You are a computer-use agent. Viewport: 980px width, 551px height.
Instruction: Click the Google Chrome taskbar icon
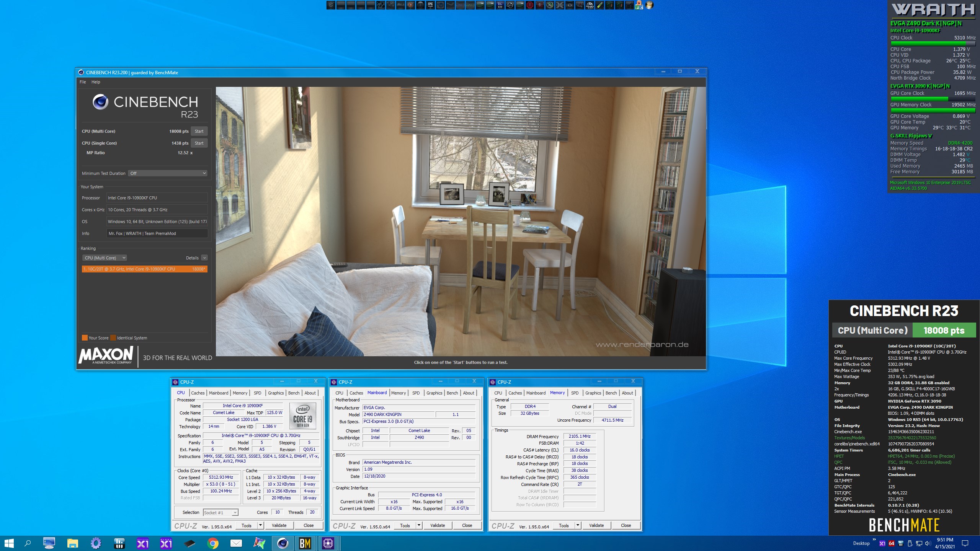tap(212, 543)
